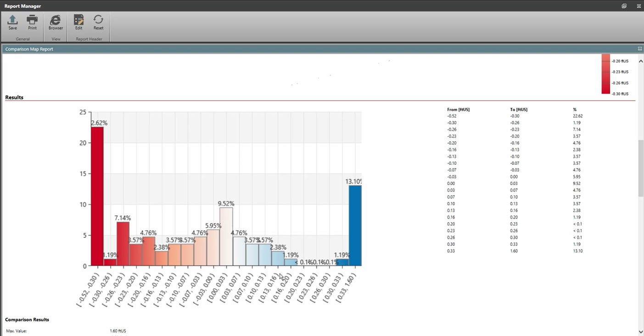Click the tall red 22.62% histogram bar
This screenshot has width=644, height=336.
coord(97,196)
